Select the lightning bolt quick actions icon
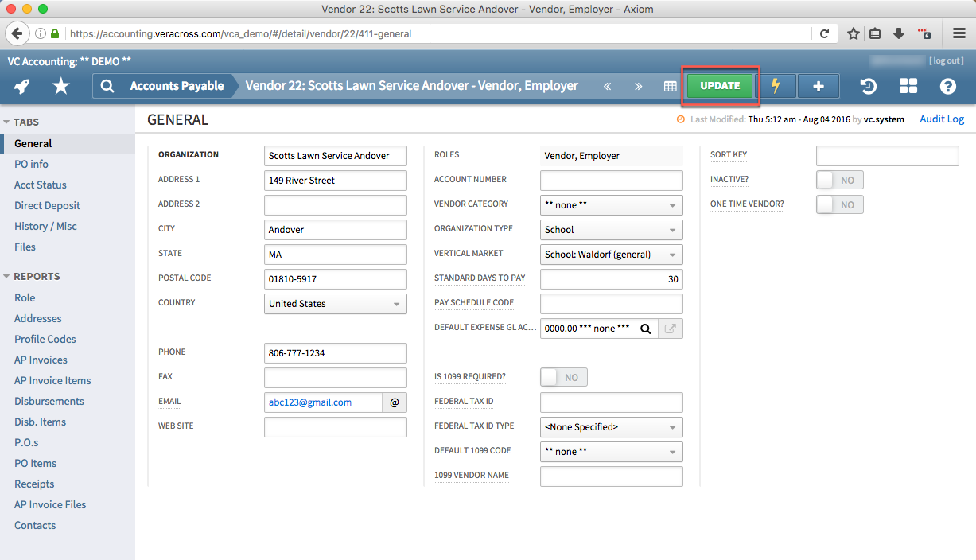976x560 pixels. 779,86
